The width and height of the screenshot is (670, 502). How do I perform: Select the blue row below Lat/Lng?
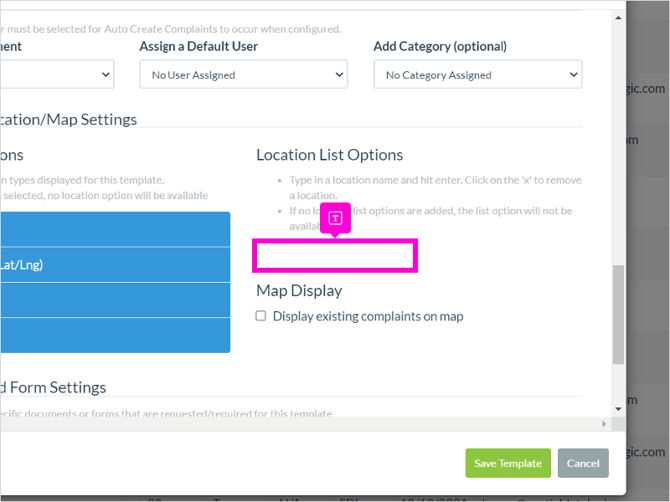[115, 300]
